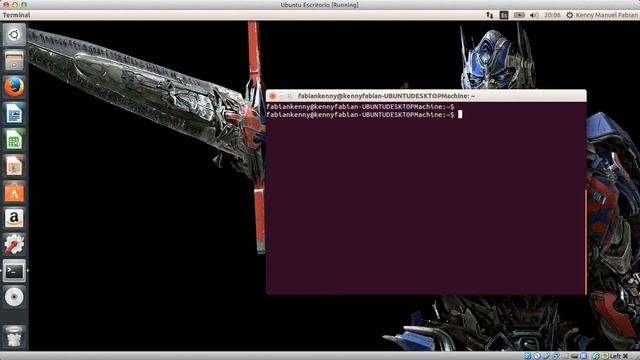The image size is (640, 360).
Task: Open the keyboard layout indicator
Action: pyautogui.click(x=504, y=15)
